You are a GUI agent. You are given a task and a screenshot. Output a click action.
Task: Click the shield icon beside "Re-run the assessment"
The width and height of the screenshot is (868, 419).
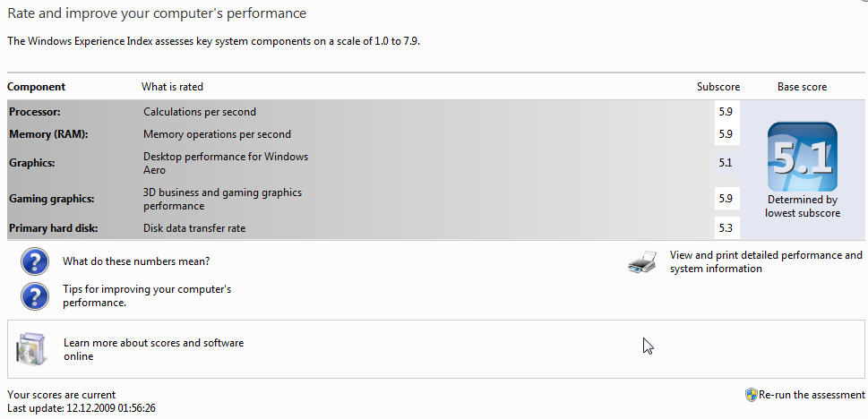[x=752, y=395]
